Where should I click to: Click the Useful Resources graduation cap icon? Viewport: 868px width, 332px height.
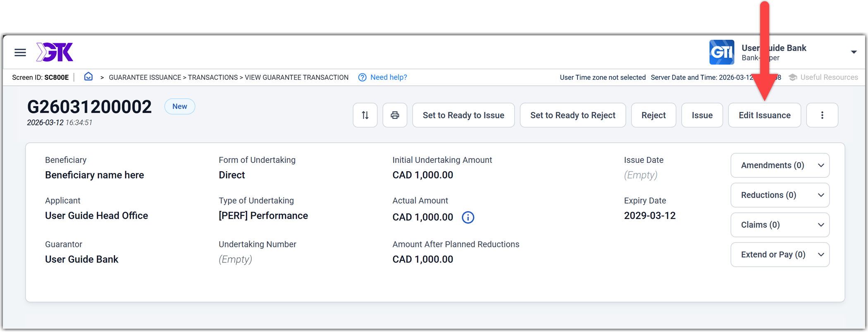click(793, 77)
